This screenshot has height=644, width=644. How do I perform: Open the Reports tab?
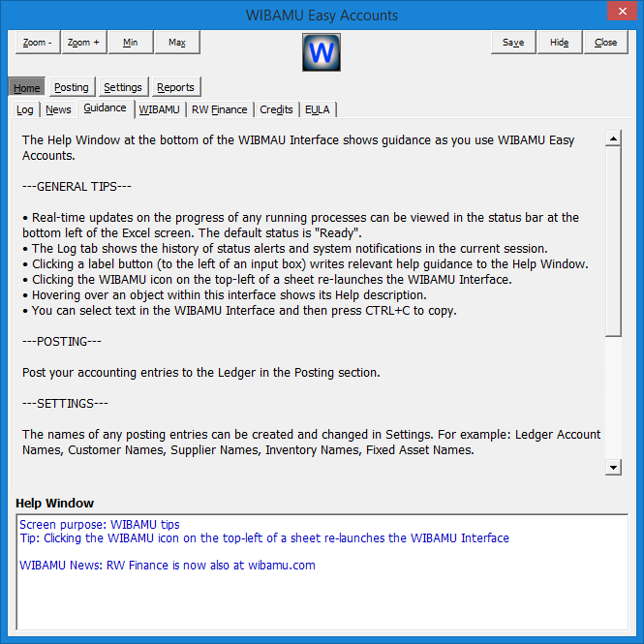[175, 87]
